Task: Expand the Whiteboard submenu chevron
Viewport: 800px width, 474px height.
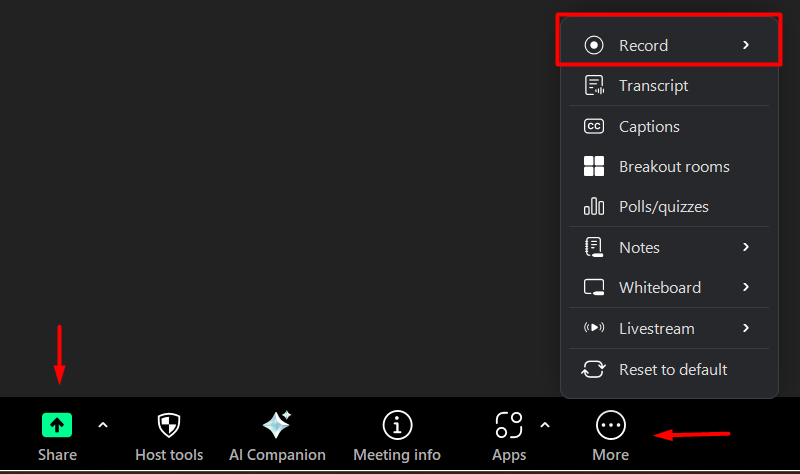Action: pyautogui.click(x=746, y=287)
